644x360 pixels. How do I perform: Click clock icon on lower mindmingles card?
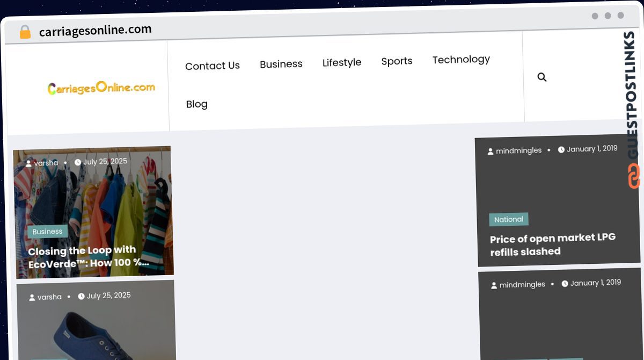(565, 283)
